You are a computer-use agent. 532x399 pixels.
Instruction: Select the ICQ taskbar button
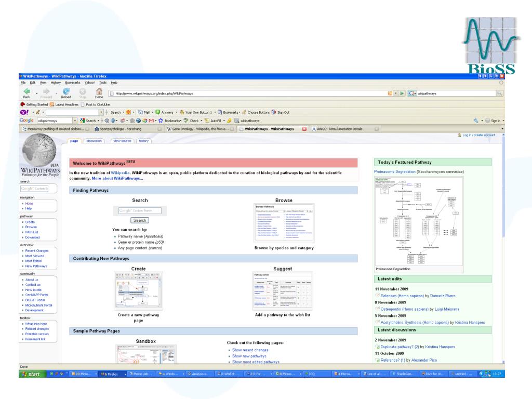pos(315,374)
